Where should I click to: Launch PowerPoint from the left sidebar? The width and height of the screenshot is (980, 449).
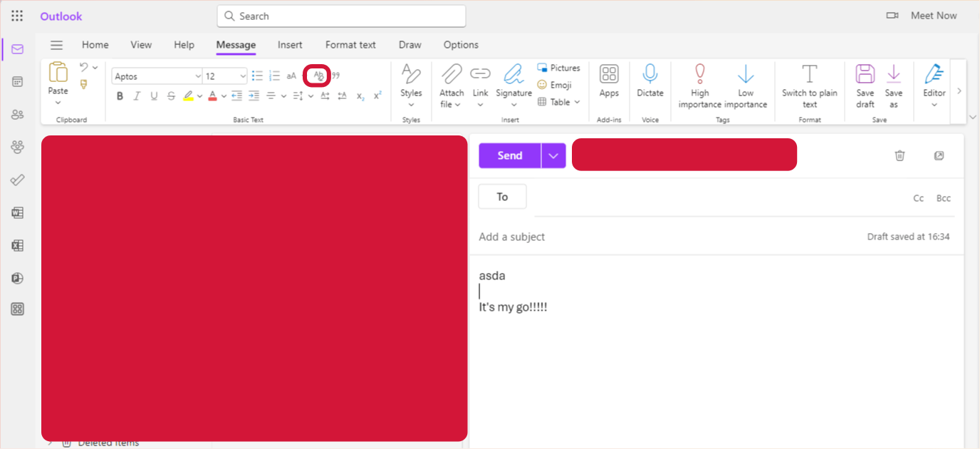coord(17,278)
